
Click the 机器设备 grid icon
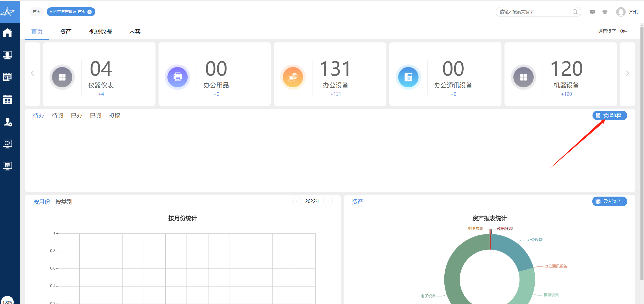point(524,77)
